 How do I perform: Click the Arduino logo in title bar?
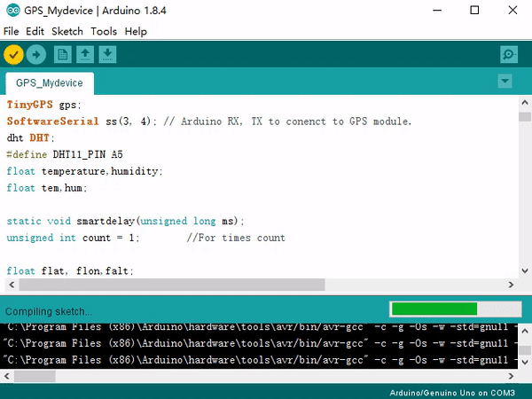[13, 10]
